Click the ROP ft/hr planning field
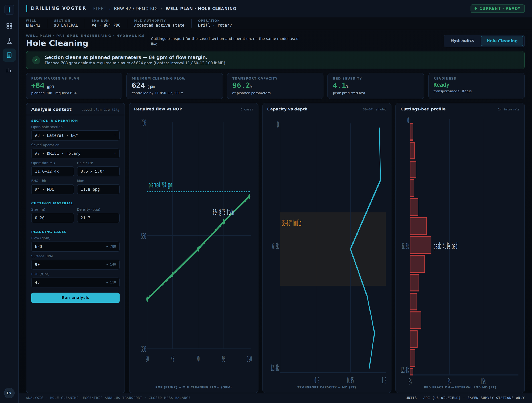The height and width of the screenshot is (403, 532). [75, 282]
